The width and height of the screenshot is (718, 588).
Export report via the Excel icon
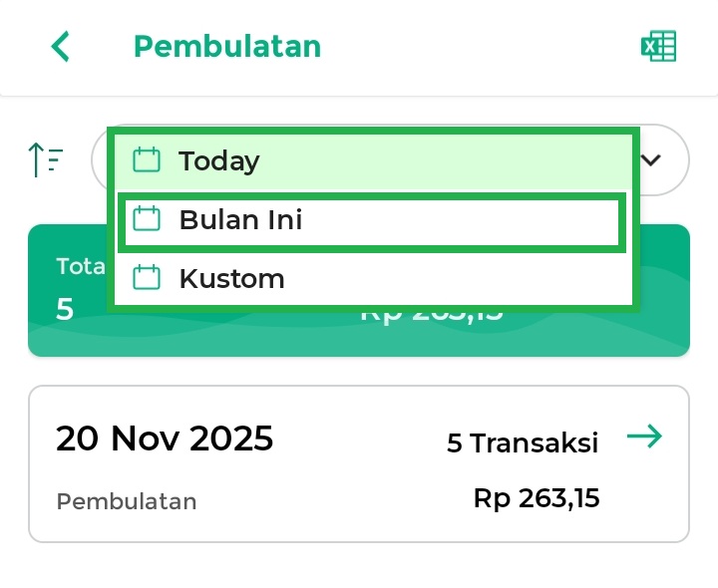[658, 47]
